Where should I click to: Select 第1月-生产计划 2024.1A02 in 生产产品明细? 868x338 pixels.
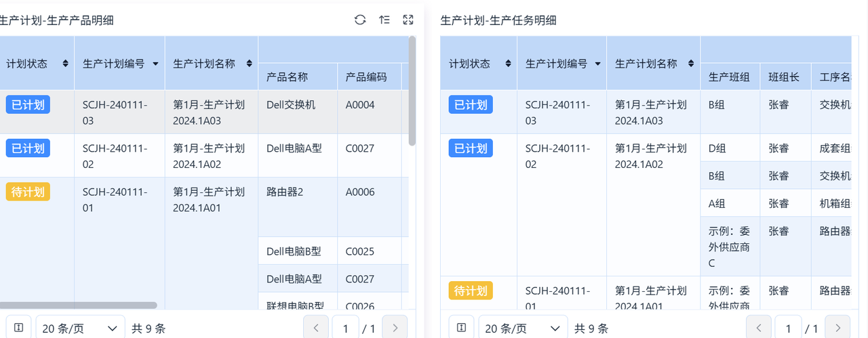pos(212,156)
